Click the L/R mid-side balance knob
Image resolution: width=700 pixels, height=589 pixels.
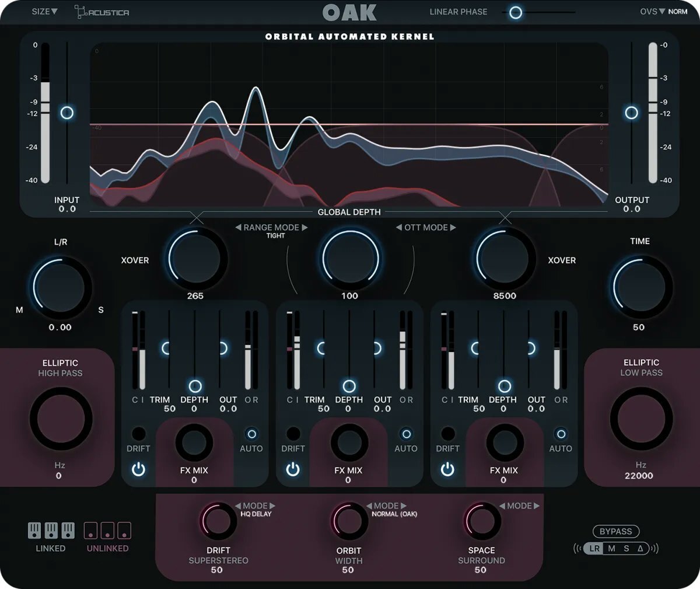coord(61,287)
